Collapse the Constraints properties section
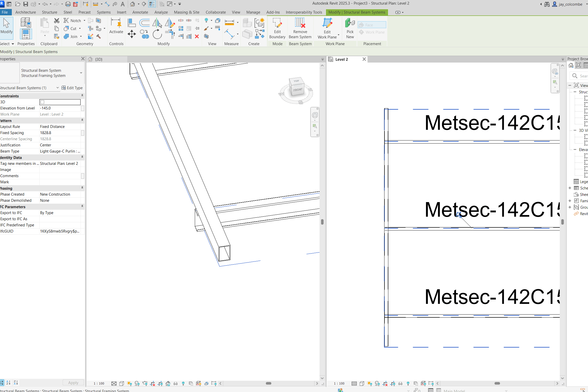588x392 pixels. click(82, 95)
